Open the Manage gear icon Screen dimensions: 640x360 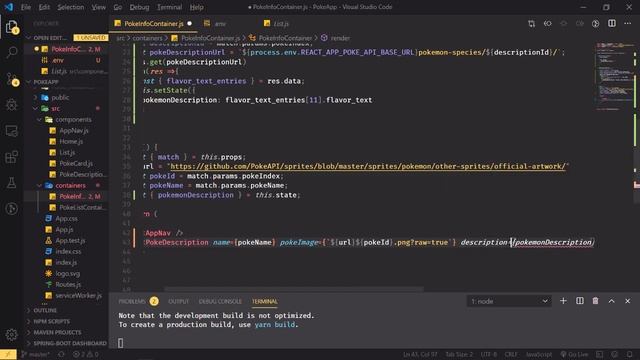point(11,334)
